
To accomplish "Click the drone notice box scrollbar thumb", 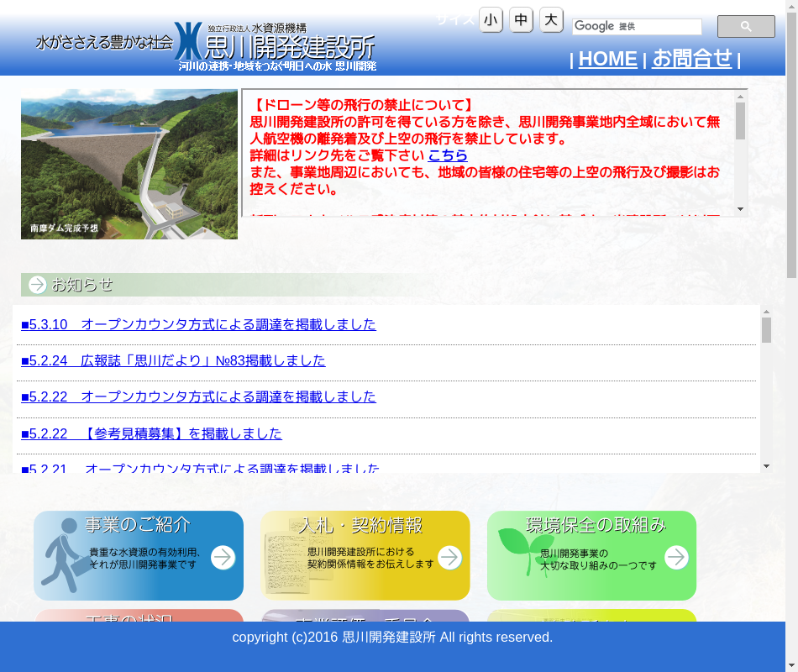I will click(x=741, y=121).
